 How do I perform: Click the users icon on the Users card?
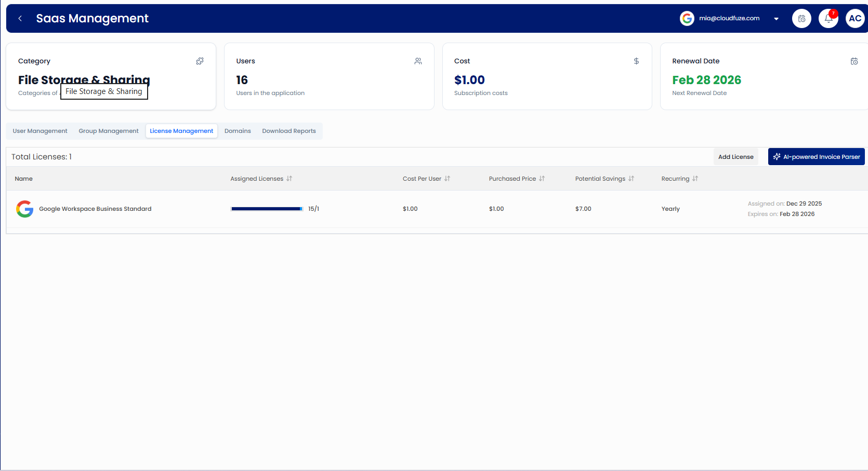coord(418,61)
